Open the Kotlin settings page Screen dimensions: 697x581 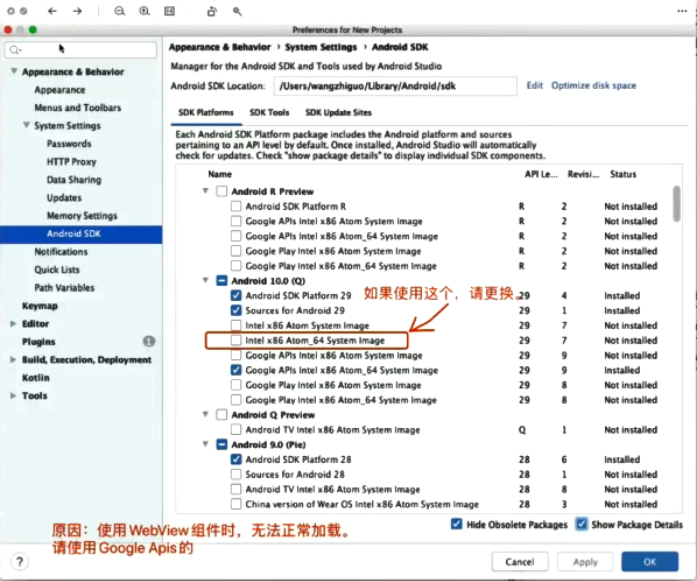tap(36, 378)
